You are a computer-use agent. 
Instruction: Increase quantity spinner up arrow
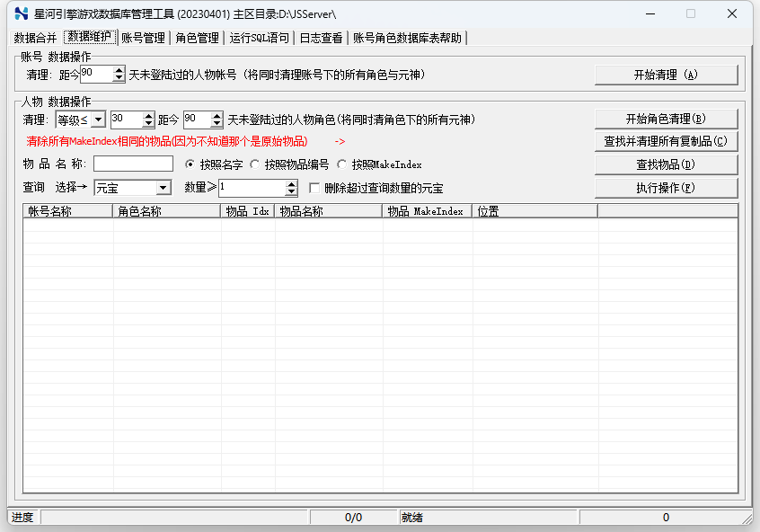point(290,183)
